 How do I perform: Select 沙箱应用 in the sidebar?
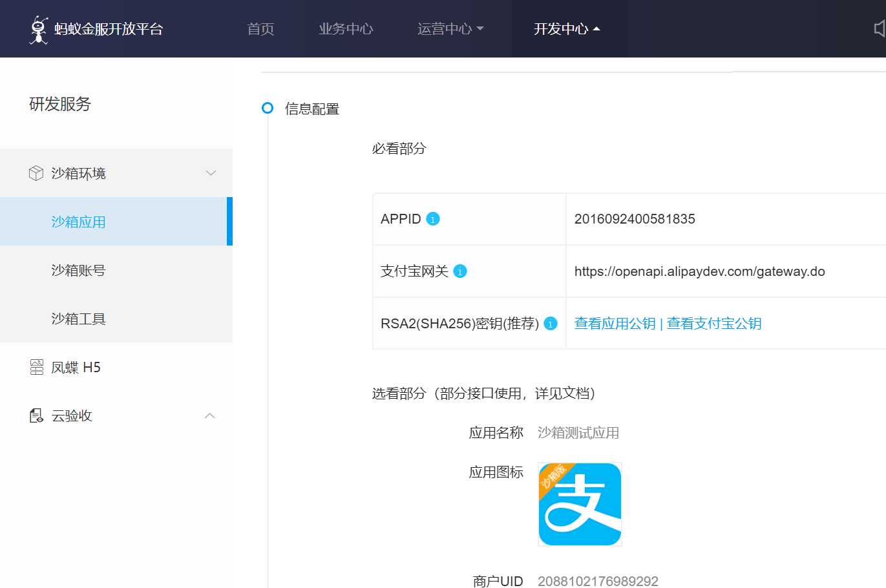coord(116,222)
